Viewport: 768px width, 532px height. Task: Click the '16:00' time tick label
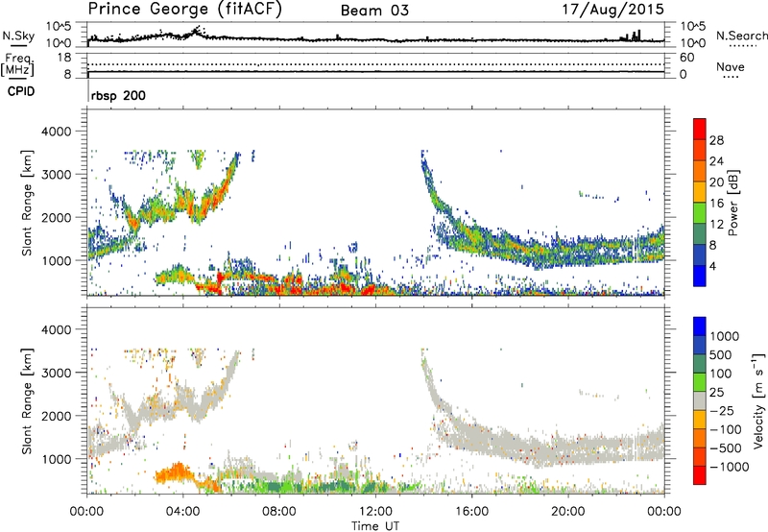(471, 512)
